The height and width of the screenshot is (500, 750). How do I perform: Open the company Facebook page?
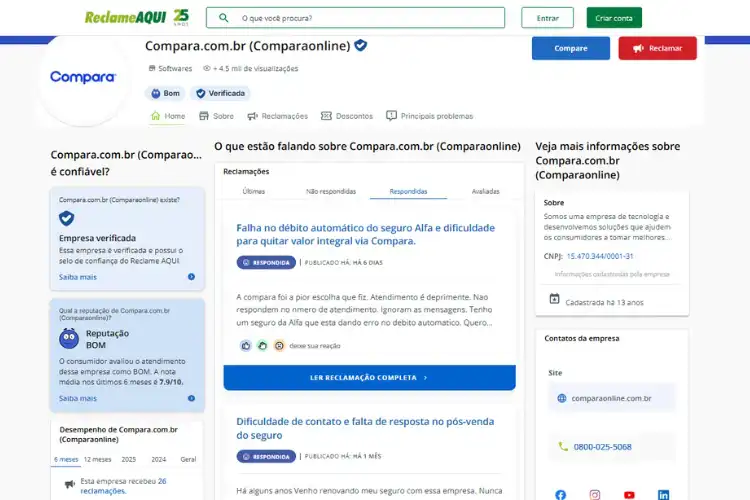click(x=561, y=495)
